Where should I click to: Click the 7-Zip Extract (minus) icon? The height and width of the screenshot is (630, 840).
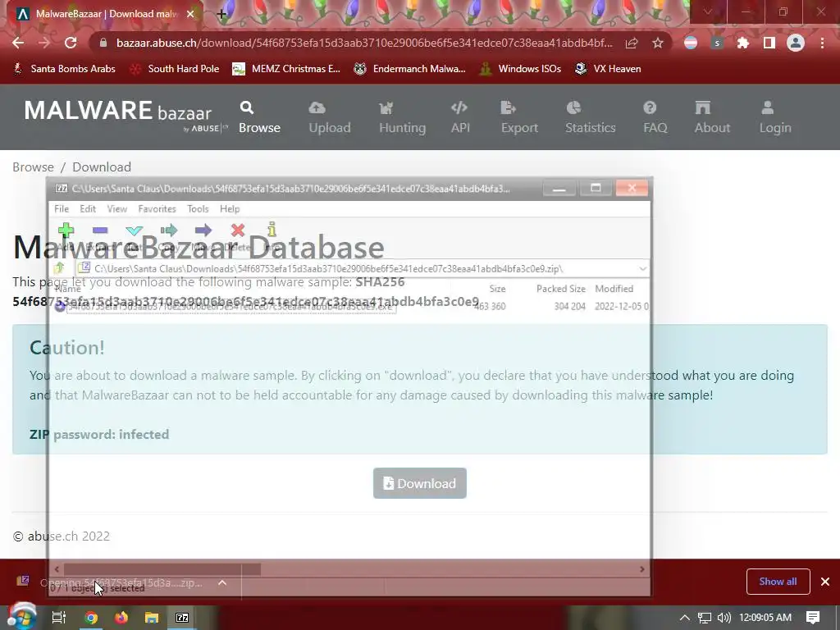[100, 231]
